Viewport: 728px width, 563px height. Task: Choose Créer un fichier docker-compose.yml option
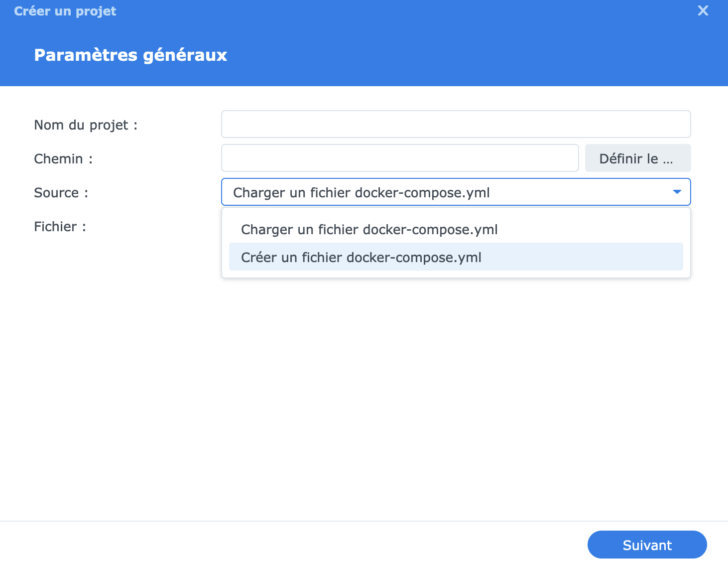coord(456,257)
